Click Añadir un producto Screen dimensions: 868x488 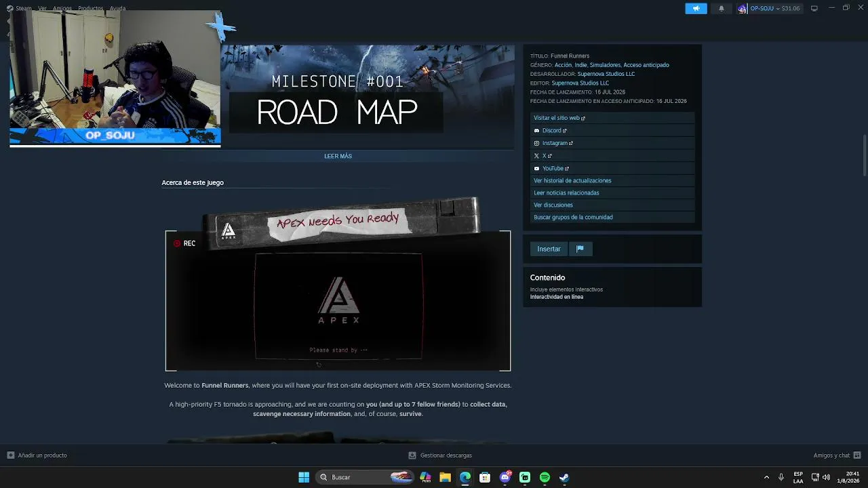(x=37, y=455)
